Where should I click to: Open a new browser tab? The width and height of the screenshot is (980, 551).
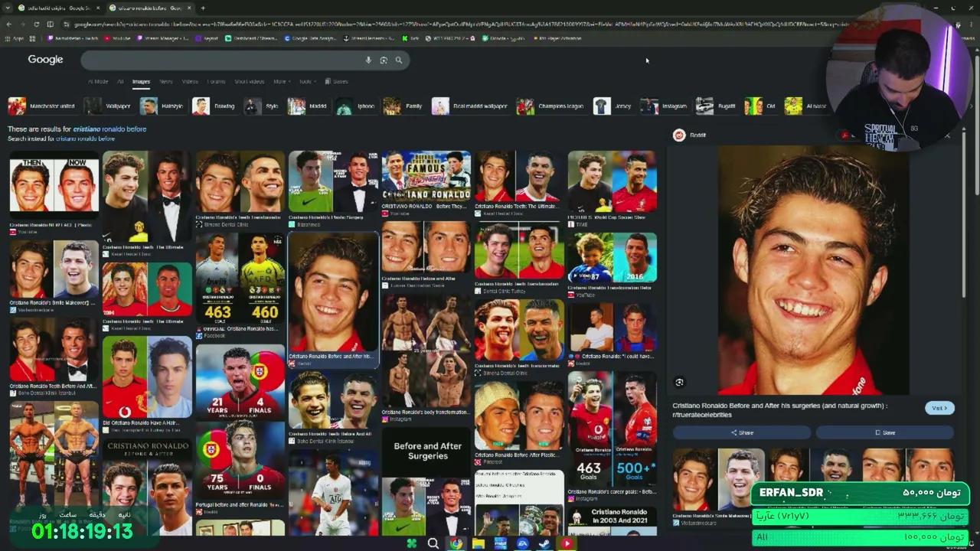pyautogui.click(x=203, y=8)
